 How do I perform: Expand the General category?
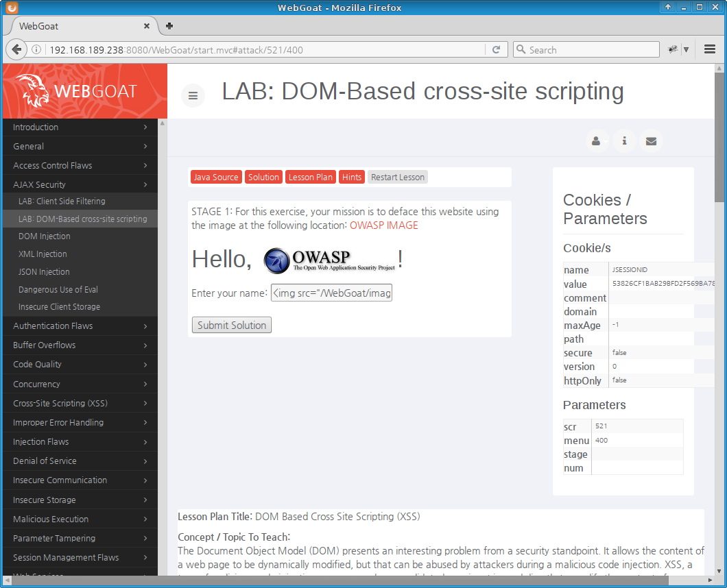pos(80,147)
